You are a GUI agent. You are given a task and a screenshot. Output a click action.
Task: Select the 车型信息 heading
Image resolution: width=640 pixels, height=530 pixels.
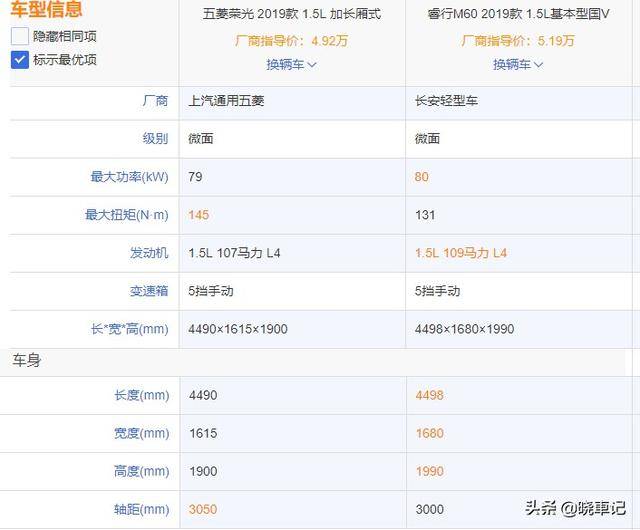tap(47, 9)
